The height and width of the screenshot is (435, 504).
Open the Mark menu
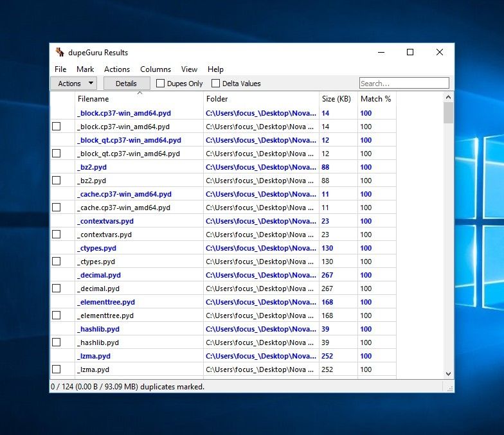[x=85, y=69]
